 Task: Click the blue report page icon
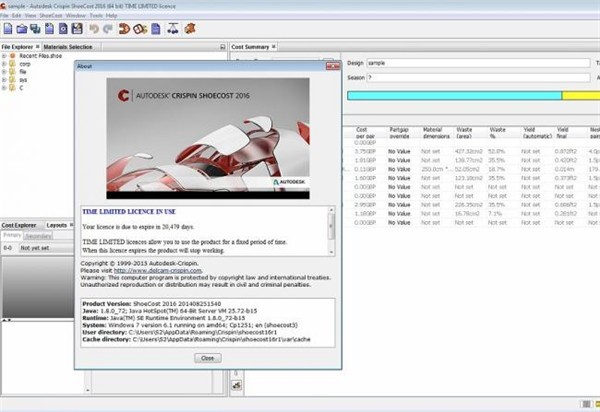(156, 29)
